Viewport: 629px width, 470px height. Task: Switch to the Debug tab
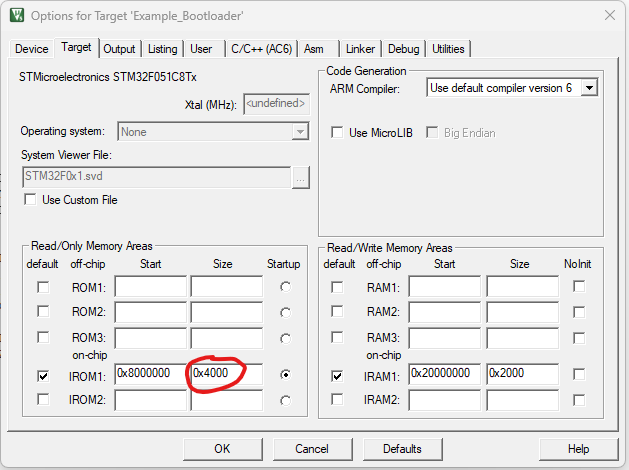(x=403, y=49)
